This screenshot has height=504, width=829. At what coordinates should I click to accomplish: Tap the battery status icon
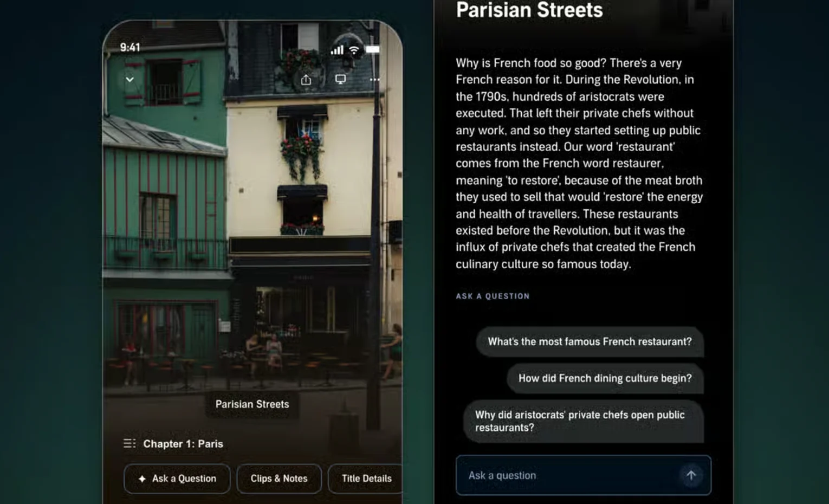click(x=372, y=50)
